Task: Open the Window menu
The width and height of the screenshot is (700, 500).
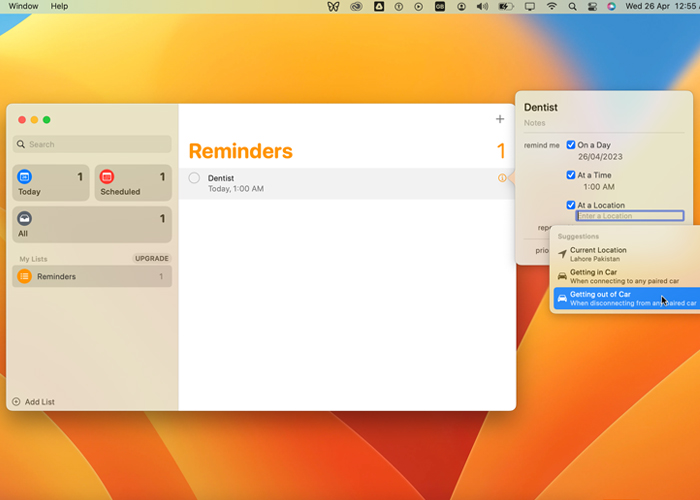Action: [23, 6]
